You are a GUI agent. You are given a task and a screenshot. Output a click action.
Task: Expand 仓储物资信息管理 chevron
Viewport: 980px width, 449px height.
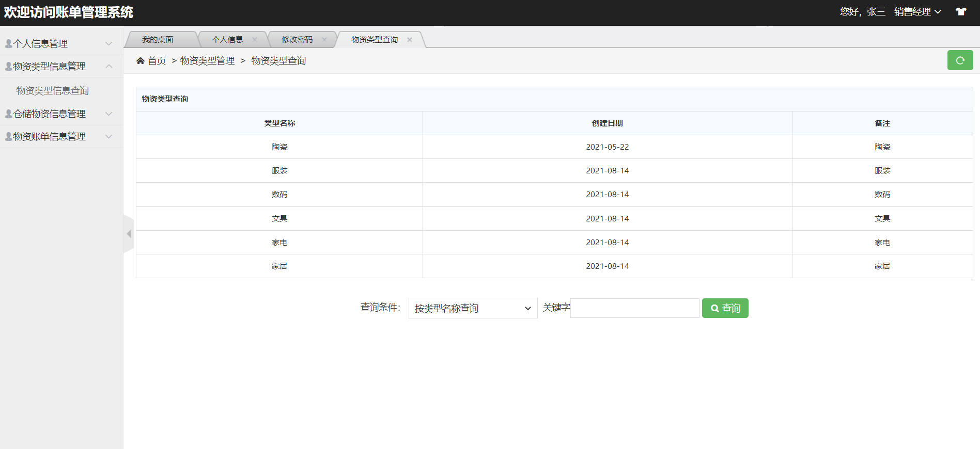pyautogui.click(x=109, y=114)
